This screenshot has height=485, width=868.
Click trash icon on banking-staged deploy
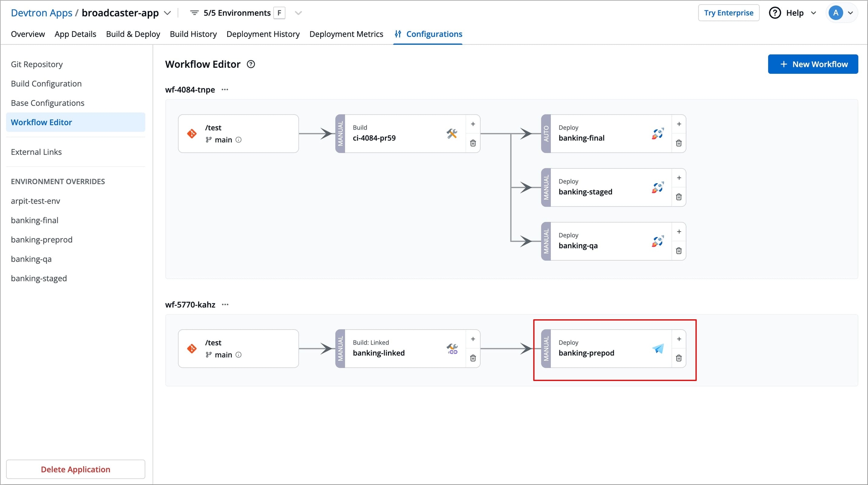679,197
